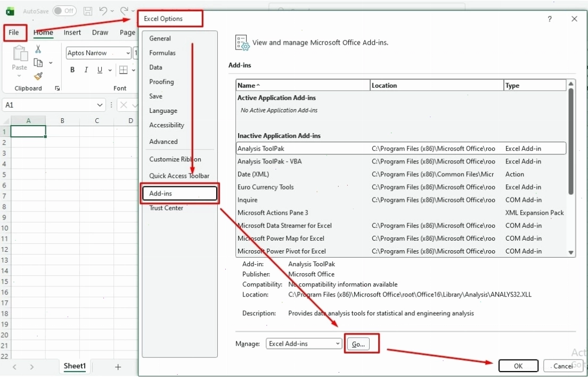
Task: Click the Save floppy disk icon
Action: [87, 11]
